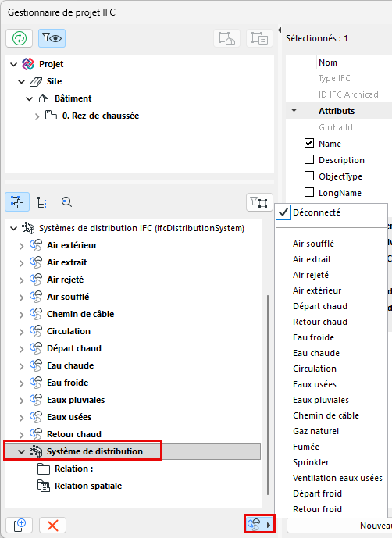Image resolution: width=392 pixels, height=538 pixels.
Task: Collapse the Attributs section triangle
Action: [294, 110]
